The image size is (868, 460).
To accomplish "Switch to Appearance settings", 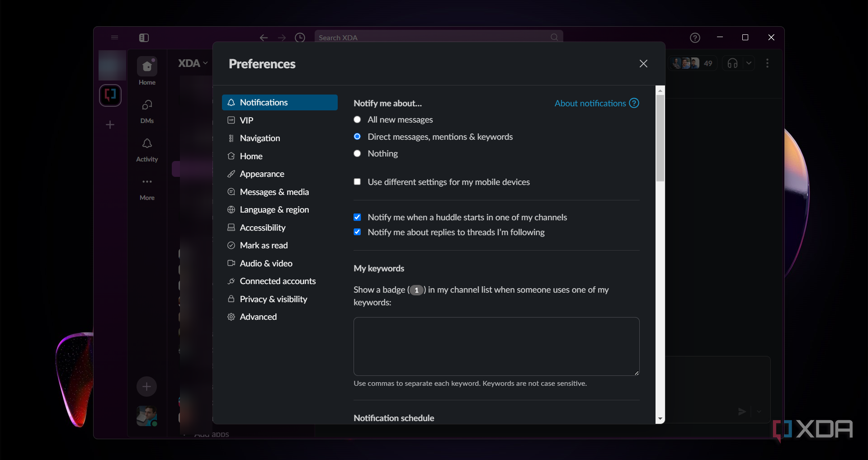I will (x=280, y=174).
